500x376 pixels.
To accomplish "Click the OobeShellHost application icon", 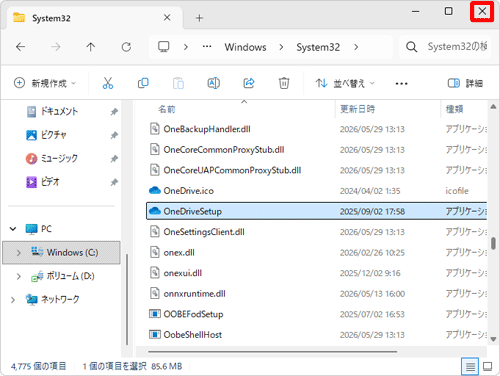I will (x=155, y=334).
